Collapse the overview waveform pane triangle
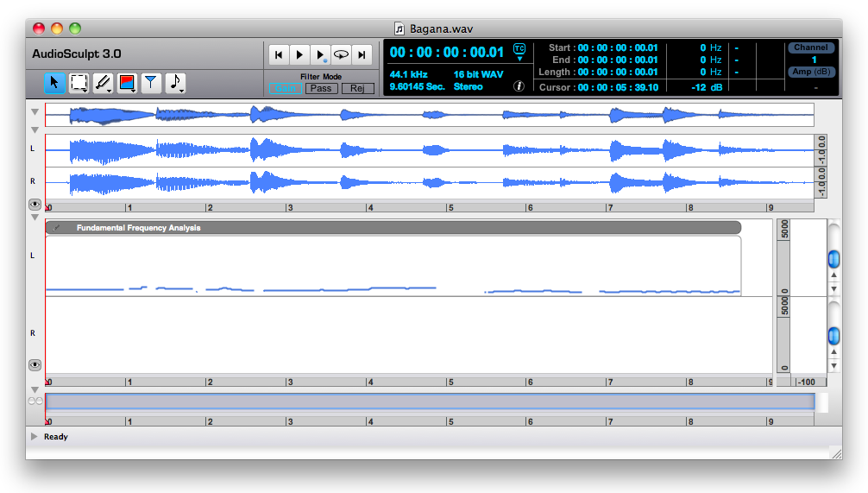 click(35, 112)
